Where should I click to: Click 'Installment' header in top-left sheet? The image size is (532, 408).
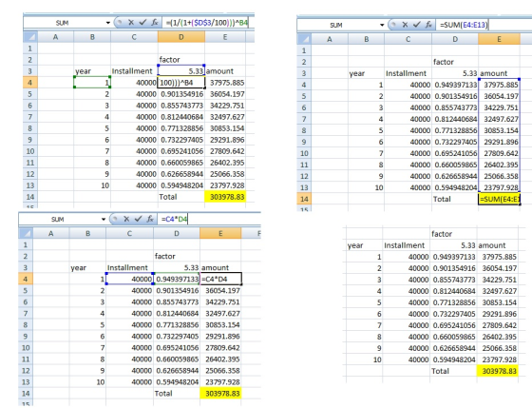pyautogui.click(x=132, y=71)
